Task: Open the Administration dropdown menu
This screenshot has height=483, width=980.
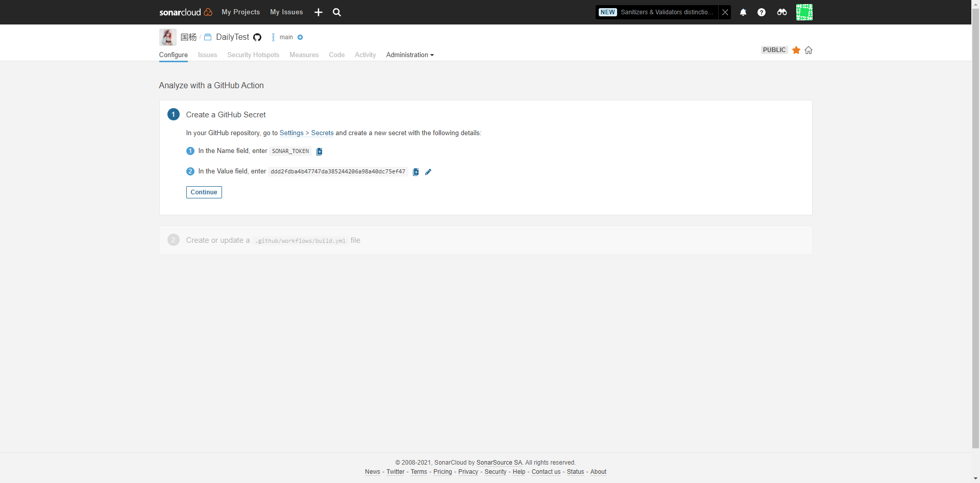Action: (410, 55)
